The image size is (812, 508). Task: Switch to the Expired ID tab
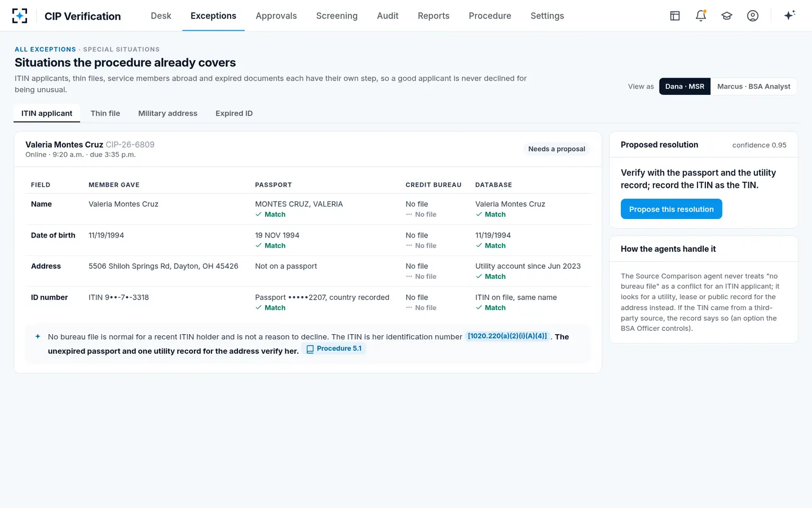234,113
